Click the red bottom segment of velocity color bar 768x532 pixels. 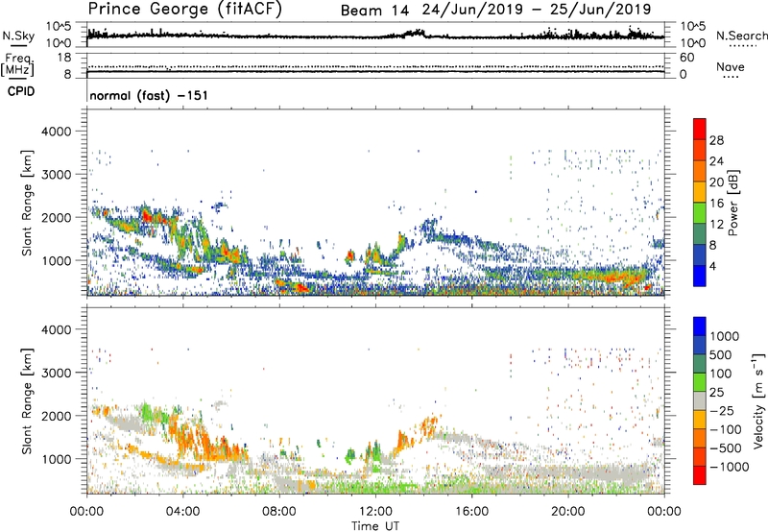pyautogui.click(x=700, y=475)
